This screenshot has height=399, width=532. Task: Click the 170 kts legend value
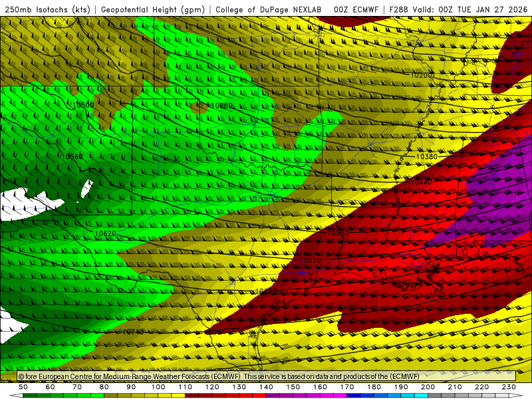pyautogui.click(x=347, y=387)
